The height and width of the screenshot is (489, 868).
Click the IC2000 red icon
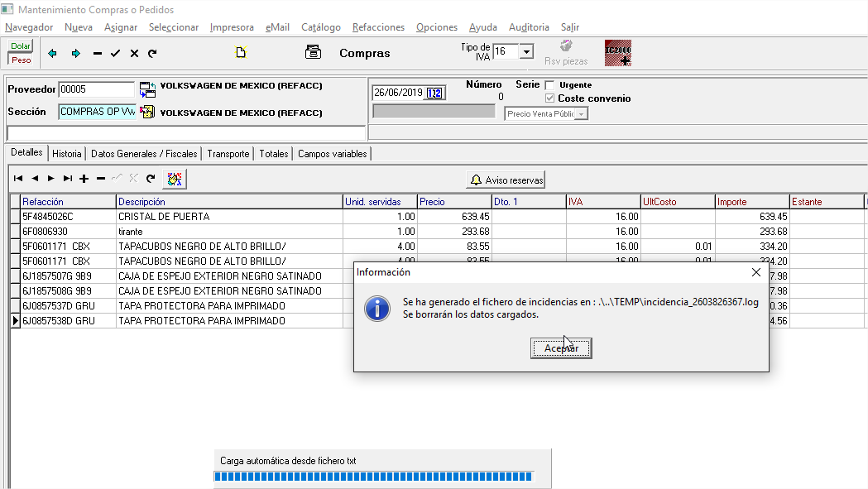[618, 53]
